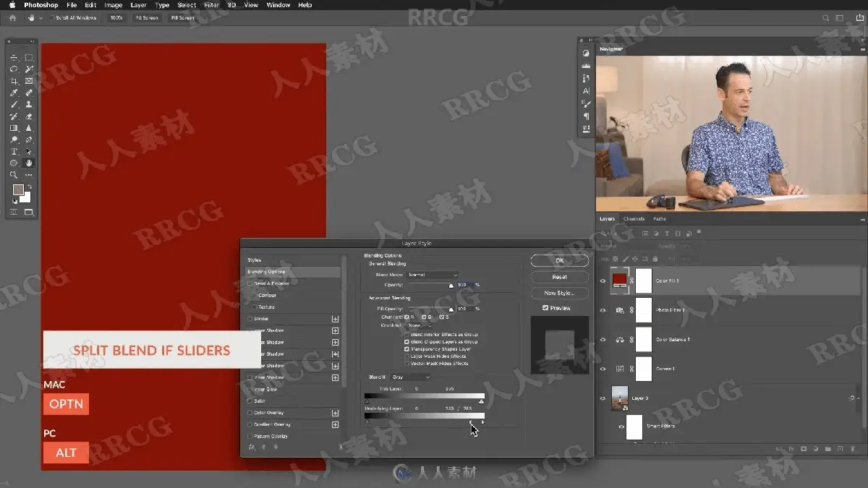Switch to the Channels tab

[634, 219]
